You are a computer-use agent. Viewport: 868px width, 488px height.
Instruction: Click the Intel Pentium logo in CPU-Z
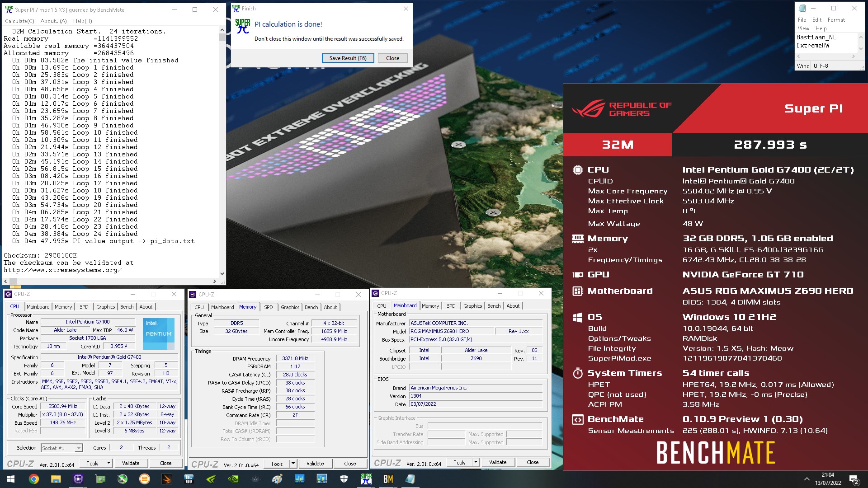coord(159,334)
